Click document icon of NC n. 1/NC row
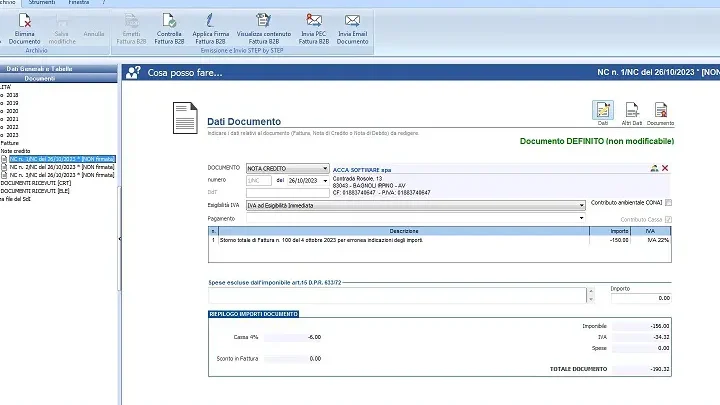Screen dimensions: 720x405 (x=4, y=159)
